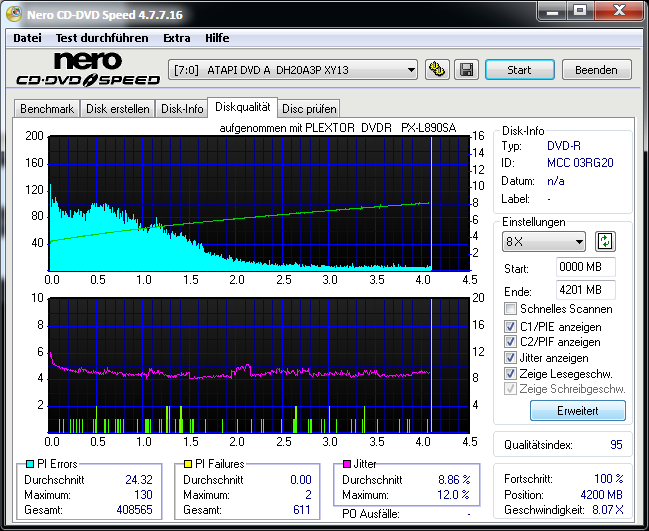This screenshot has height=531, width=649.
Task: Click Jitter Durchschnitt value 8.86 %
Action: point(454,479)
